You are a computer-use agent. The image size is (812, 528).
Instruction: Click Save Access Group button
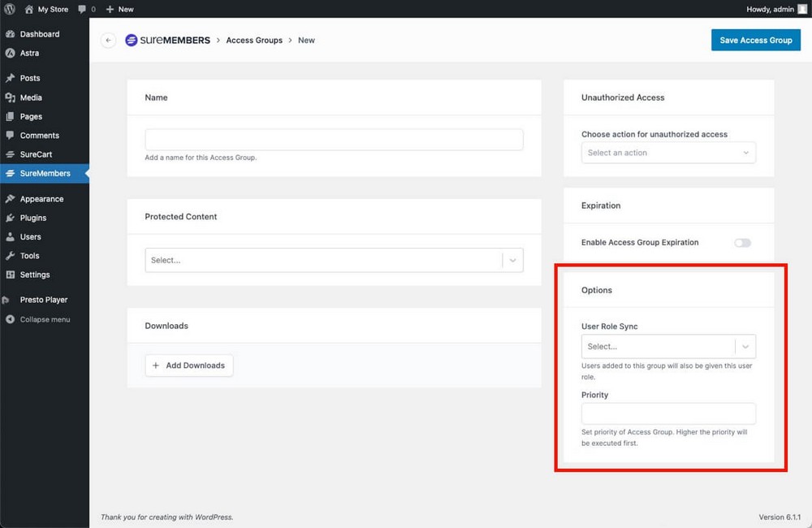coord(755,40)
